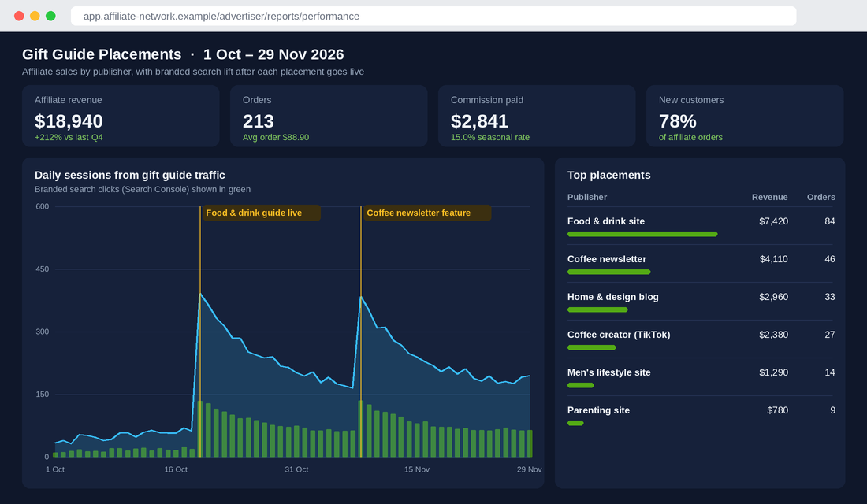Viewport: 867px width, 504px height.
Task: Click the 1 Oct x-axis label
Action: click(54, 469)
